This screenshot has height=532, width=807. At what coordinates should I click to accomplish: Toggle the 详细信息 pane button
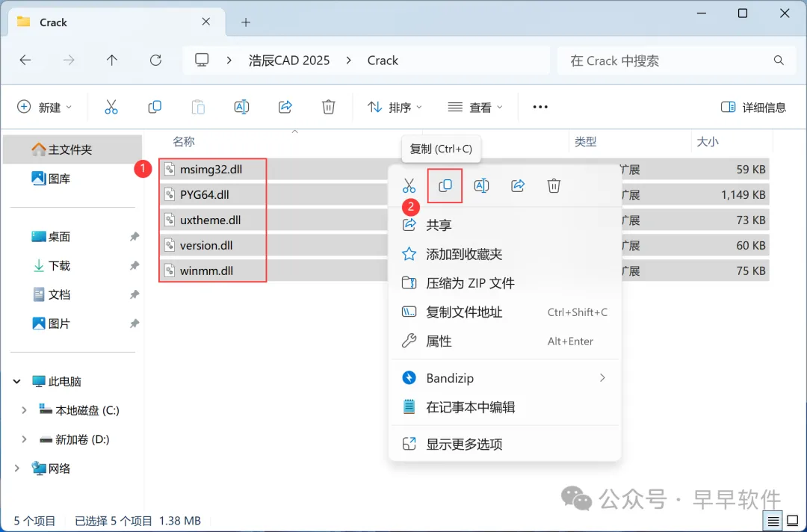pyautogui.click(x=753, y=107)
